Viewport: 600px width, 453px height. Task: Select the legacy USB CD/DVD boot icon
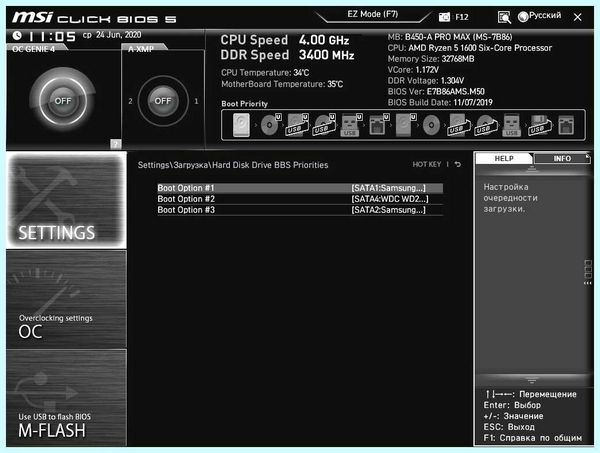[485, 125]
